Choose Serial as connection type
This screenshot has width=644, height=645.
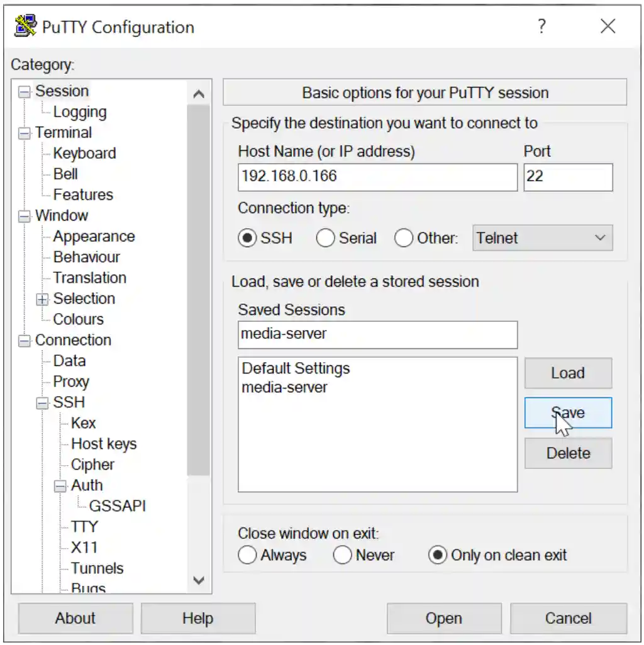click(x=326, y=238)
